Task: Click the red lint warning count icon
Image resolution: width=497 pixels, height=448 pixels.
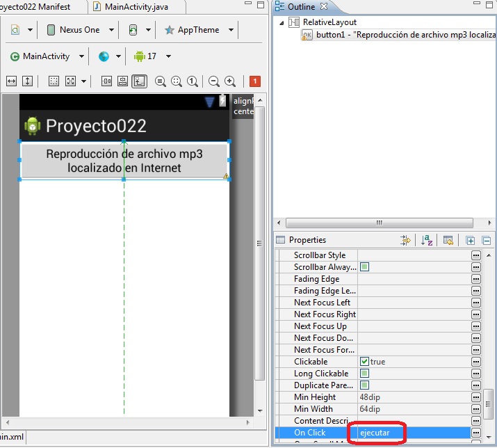Action: (255, 81)
